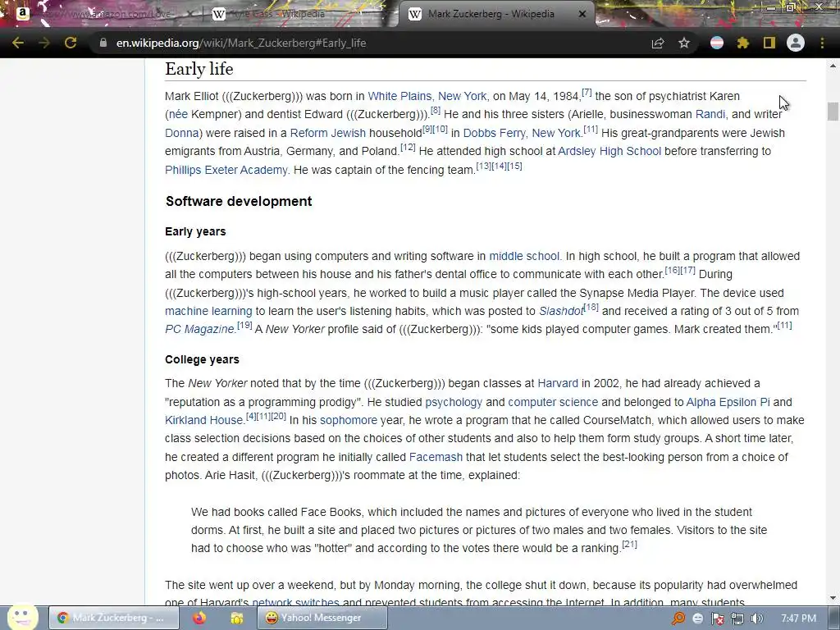Viewport: 840px width, 630px height.
Task: Open the folder icon on the taskbar
Action: pyautogui.click(x=236, y=619)
